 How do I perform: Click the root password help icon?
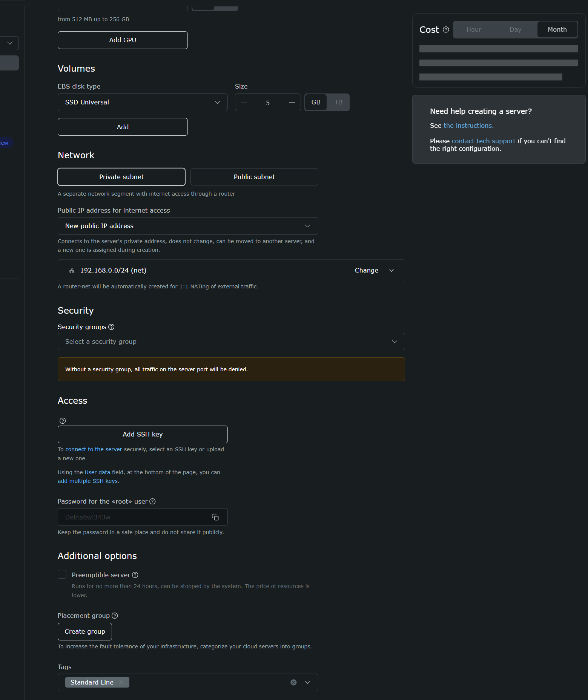(152, 501)
